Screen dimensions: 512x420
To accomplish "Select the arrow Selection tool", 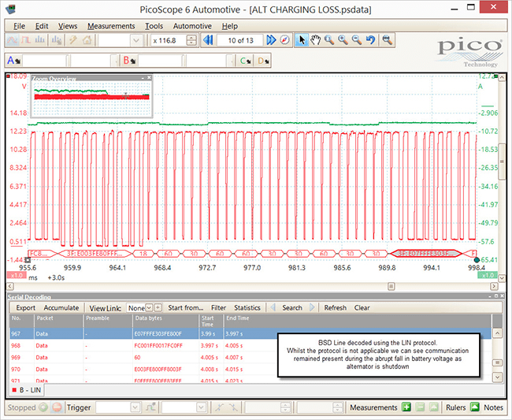I will coord(302,40).
